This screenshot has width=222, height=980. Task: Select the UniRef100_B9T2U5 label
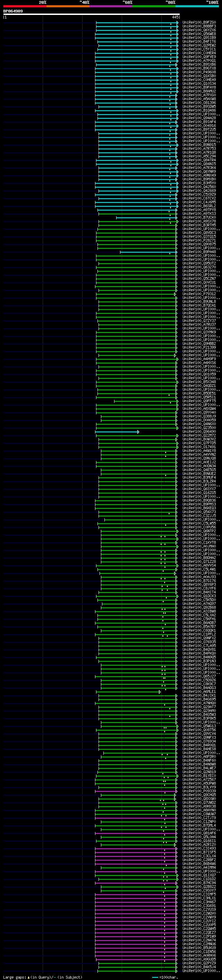(x=199, y=129)
